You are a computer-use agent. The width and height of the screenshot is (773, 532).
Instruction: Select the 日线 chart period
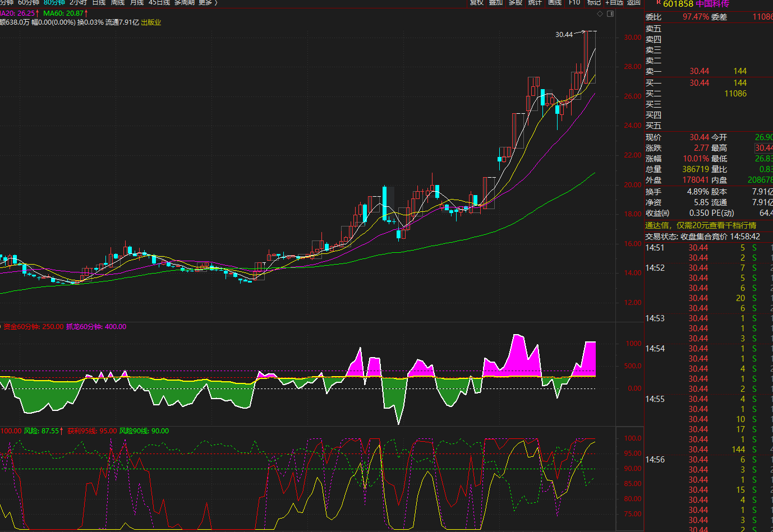tap(99, 3)
